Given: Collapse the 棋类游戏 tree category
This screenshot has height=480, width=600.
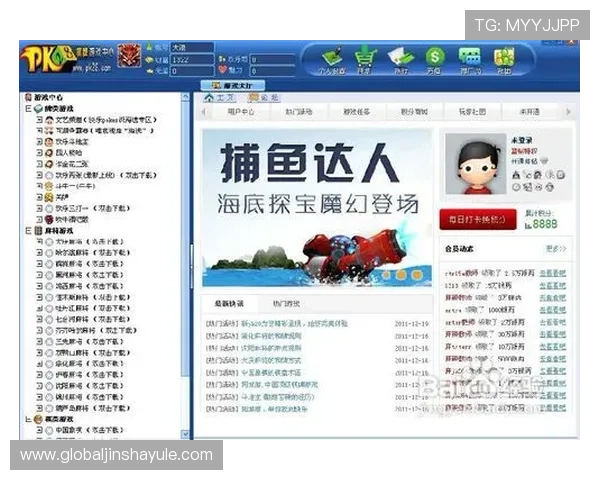Looking at the screenshot, I should coord(25,419).
